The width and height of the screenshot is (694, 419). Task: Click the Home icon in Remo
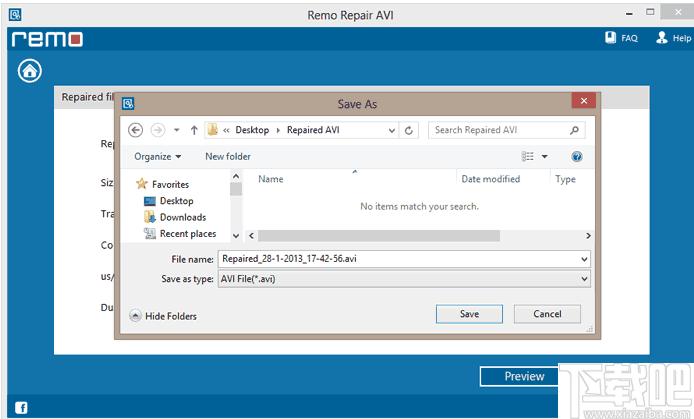coord(30,71)
